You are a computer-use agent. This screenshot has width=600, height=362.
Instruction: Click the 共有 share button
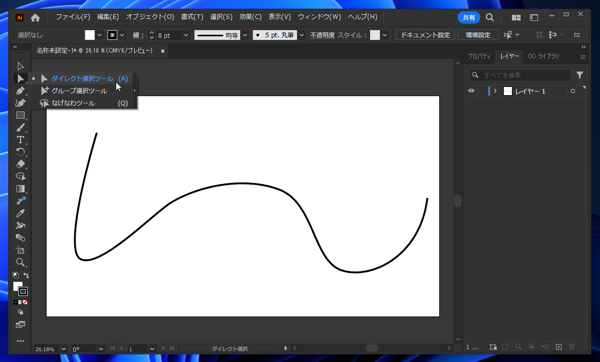tap(469, 18)
